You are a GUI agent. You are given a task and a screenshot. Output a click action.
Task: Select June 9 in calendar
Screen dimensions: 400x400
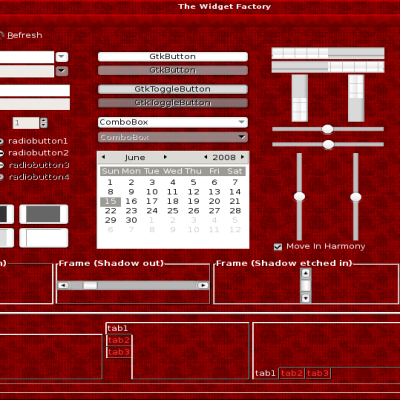click(131, 192)
